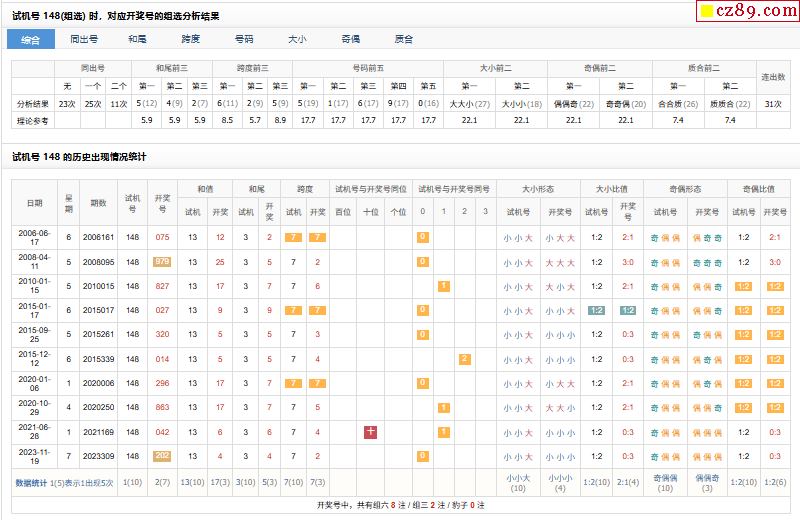This screenshot has width=800, height=520.
Task: Click date 2023-11-19
Action: [34, 456]
